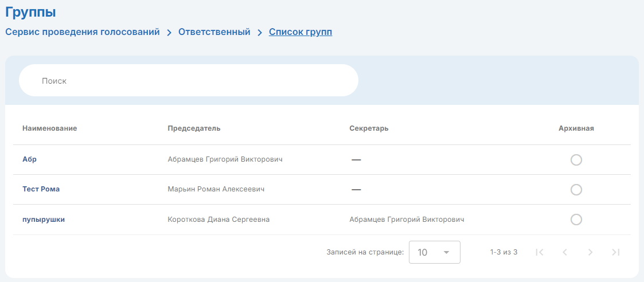Image resolution: width=644 pixels, height=282 pixels.
Task: Navigate to Ответственный breadcrumb
Action: (x=214, y=32)
